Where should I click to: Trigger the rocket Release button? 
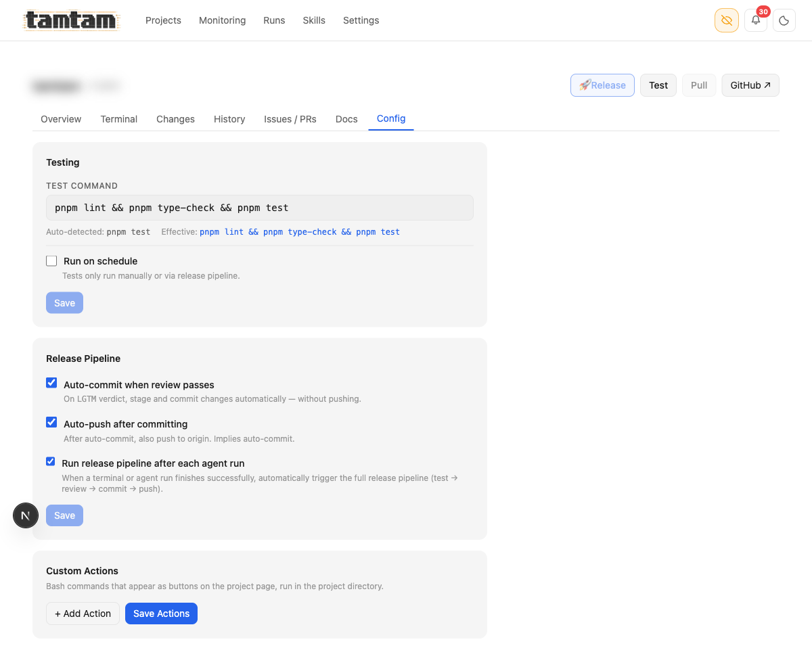click(602, 85)
